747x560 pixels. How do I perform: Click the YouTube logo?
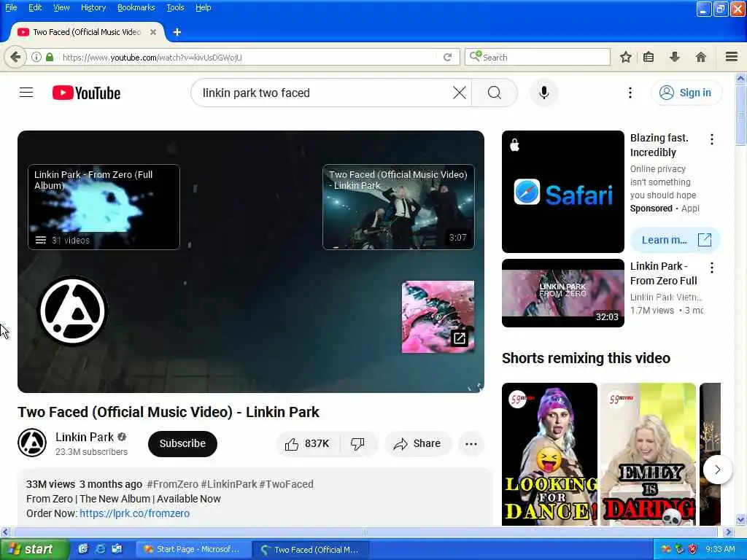click(x=86, y=93)
